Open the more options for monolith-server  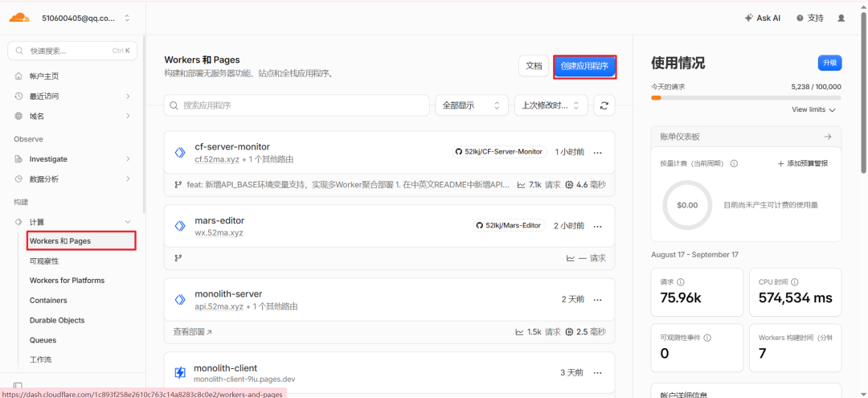pyautogui.click(x=597, y=299)
